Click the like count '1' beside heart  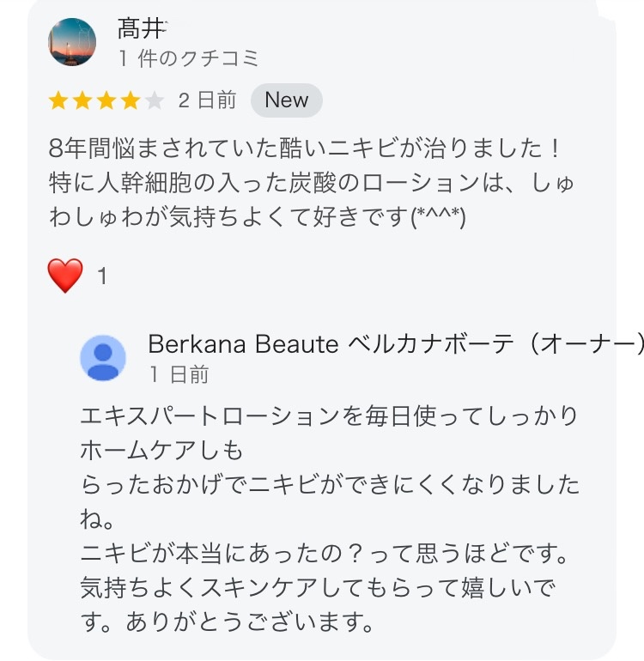(102, 277)
